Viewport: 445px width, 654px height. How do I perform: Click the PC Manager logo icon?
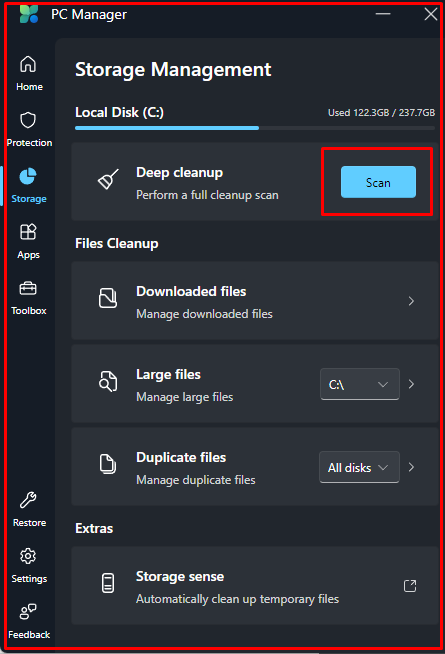click(x=29, y=14)
